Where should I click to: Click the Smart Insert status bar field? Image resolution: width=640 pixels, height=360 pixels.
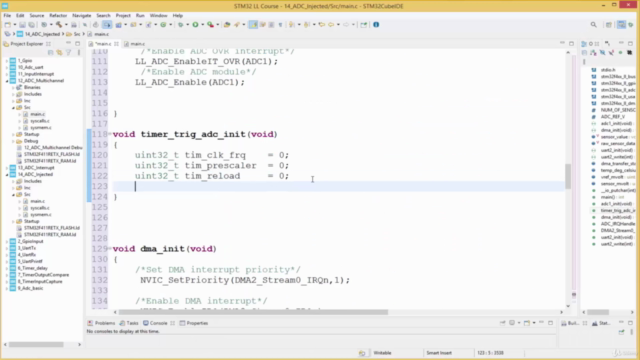(x=439, y=353)
